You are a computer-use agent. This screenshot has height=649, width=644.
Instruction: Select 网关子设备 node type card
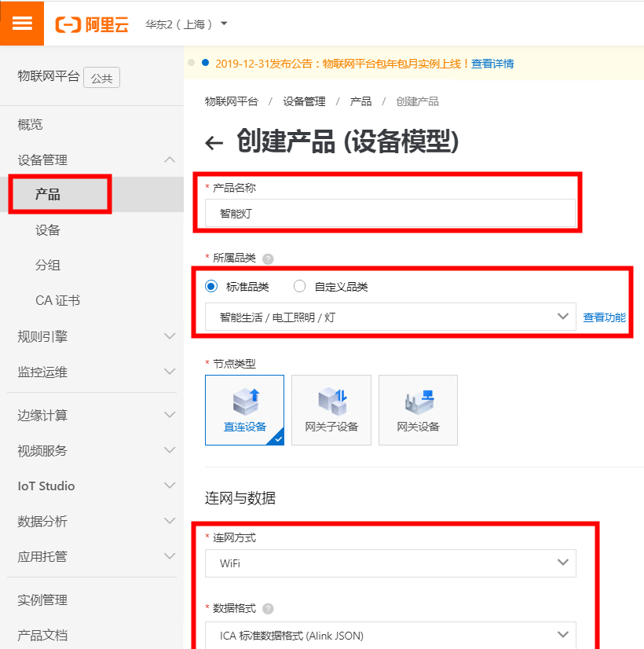click(331, 410)
